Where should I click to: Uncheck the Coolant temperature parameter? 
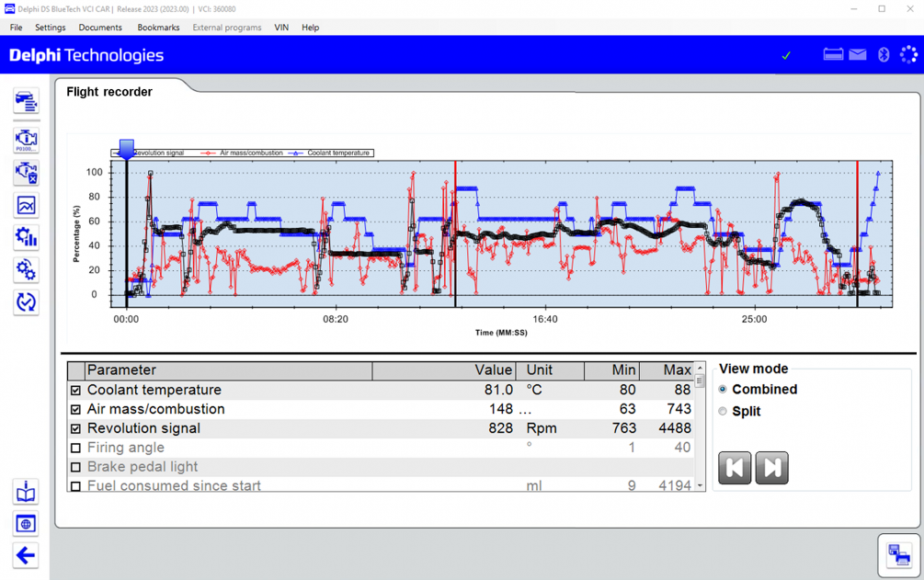click(76, 391)
